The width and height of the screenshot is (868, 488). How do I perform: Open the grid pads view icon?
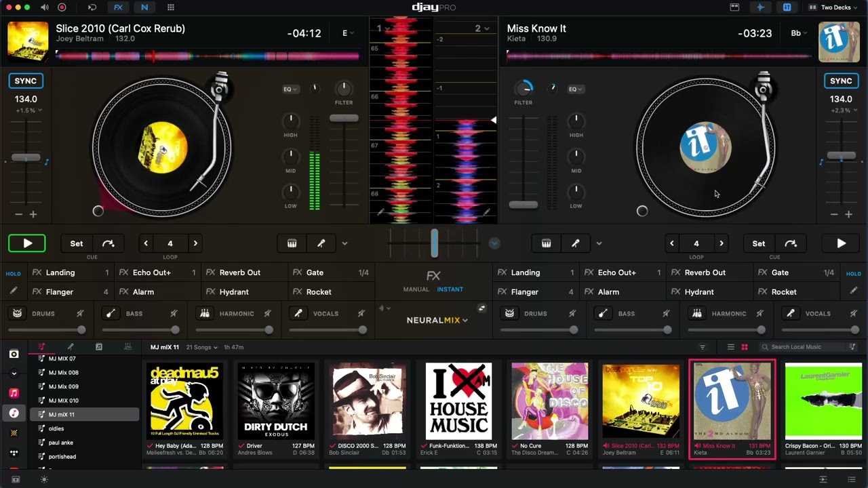pyautogui.click(x=171, y=7)
